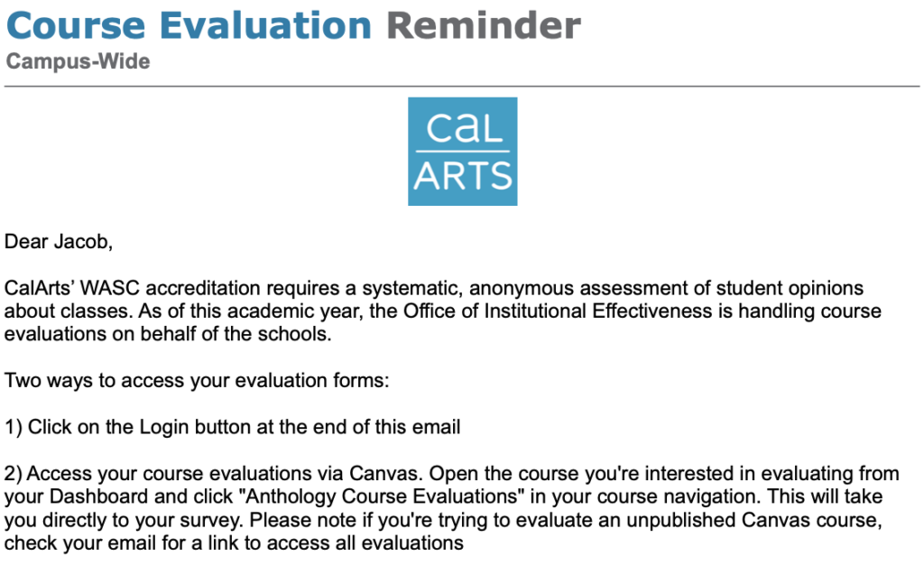924x575 pixels.
Task: Click the blue "Course Evaluation" heading text
Action: click(189, 25)
